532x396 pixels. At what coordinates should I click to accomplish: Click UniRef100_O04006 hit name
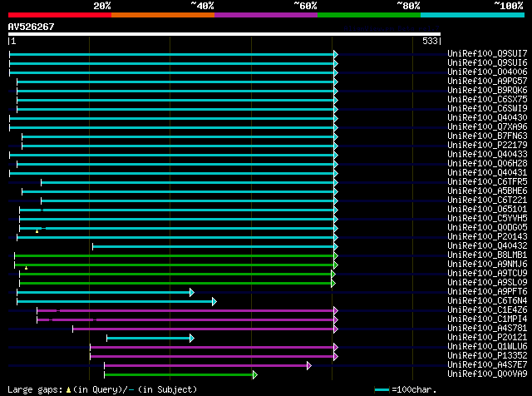[487, 72]
